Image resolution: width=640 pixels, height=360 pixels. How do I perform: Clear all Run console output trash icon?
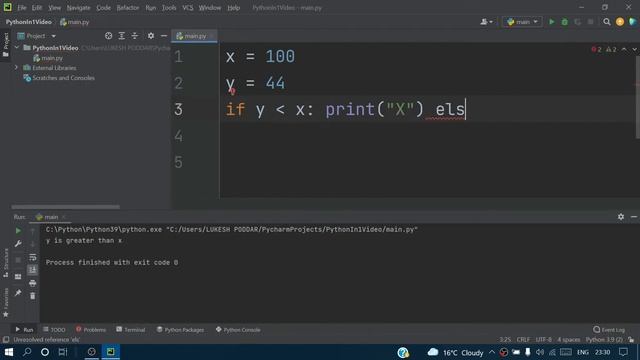(x=33, y=296)
